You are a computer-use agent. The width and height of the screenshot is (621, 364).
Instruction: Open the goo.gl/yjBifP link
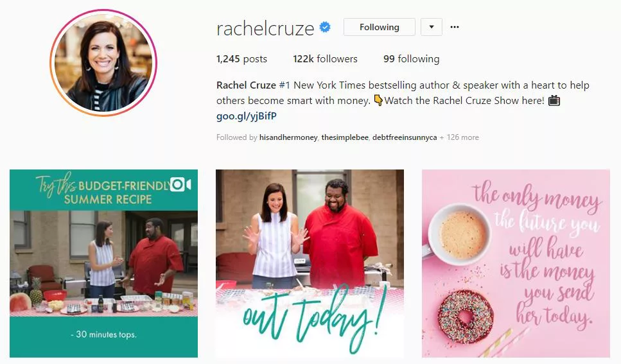247,116
